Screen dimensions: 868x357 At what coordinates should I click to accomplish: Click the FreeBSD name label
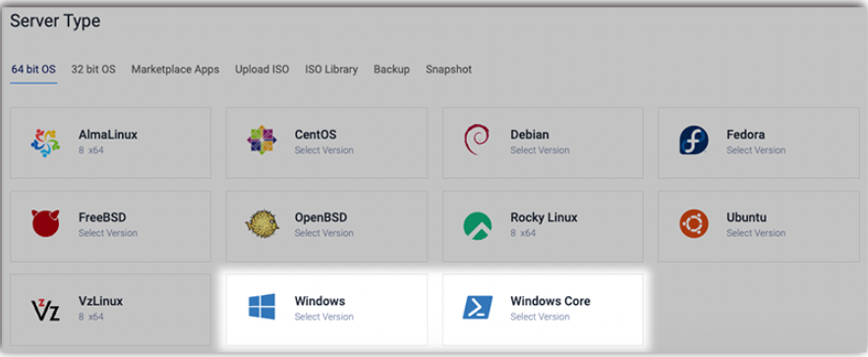102,217
